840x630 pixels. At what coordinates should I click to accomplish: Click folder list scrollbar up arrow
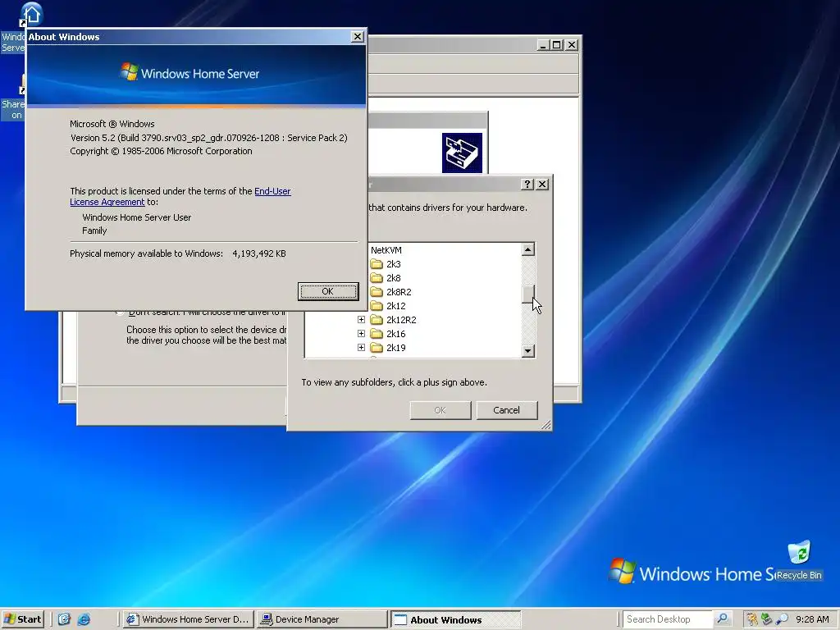pos(528,249)
